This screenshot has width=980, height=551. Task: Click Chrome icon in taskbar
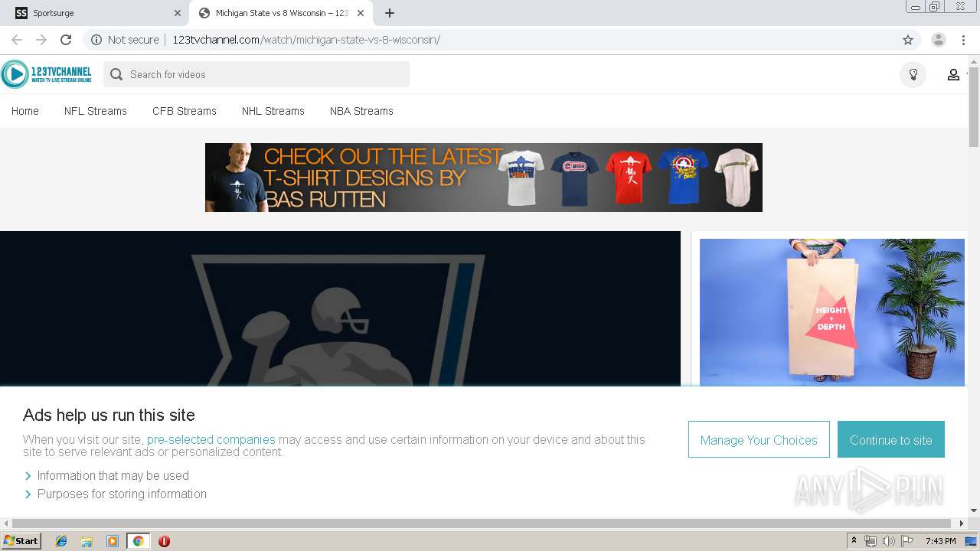point(139,541)
